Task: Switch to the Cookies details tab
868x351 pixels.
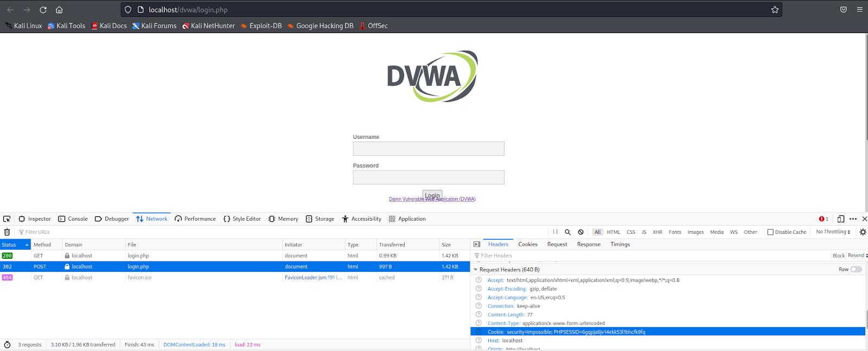Action: pyautogui.click(x=528, y=245)
